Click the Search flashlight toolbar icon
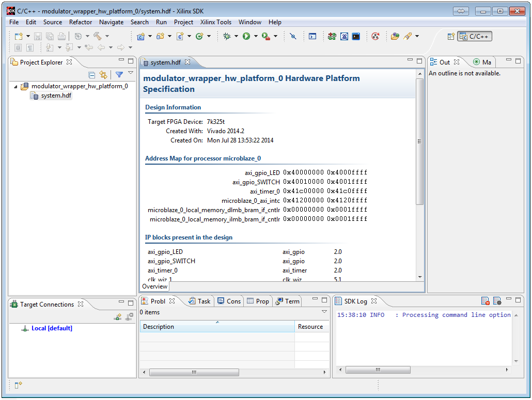Viewport: 532px width, 400px height. [408, 36]
